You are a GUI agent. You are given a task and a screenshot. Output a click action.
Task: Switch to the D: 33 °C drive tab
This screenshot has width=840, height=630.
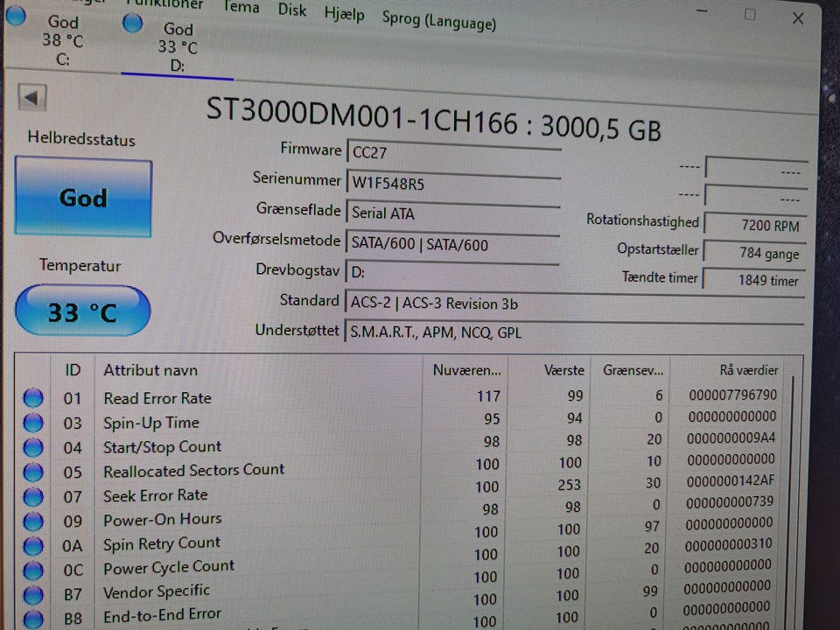coord(178,47)
